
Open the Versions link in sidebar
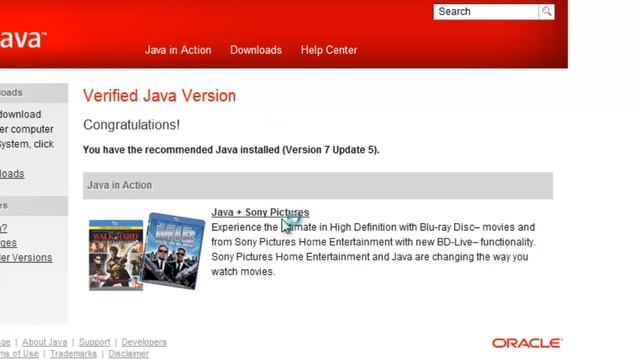(26, 258)
